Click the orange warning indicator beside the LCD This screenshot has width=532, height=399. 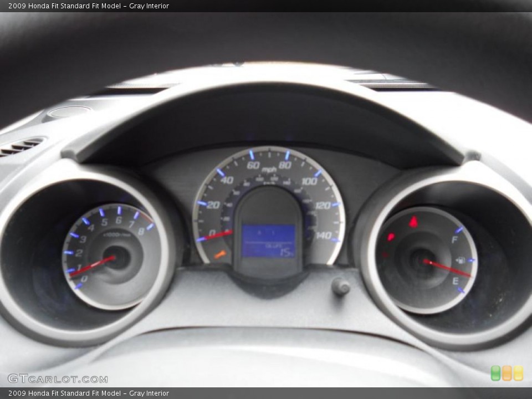tap(220, 254)
